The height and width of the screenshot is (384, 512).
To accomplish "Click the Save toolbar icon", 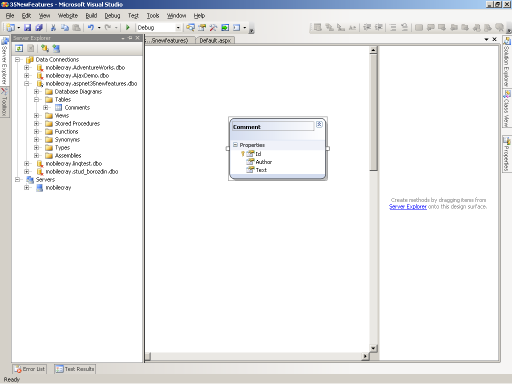I will pyautogui.click(x=28, y=28).
